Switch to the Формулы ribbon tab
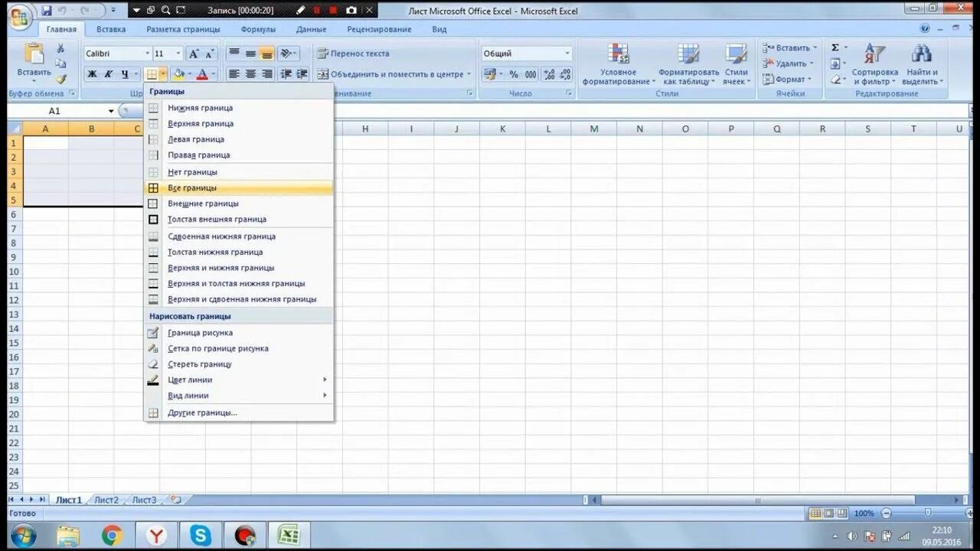980x551 pixels. pos(259,29)
